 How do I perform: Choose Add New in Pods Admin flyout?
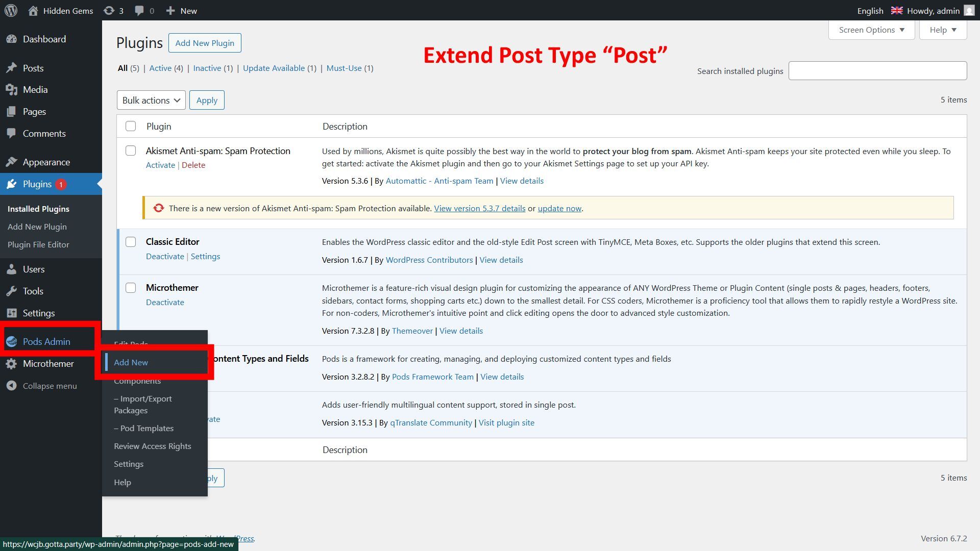coord(131,362)
